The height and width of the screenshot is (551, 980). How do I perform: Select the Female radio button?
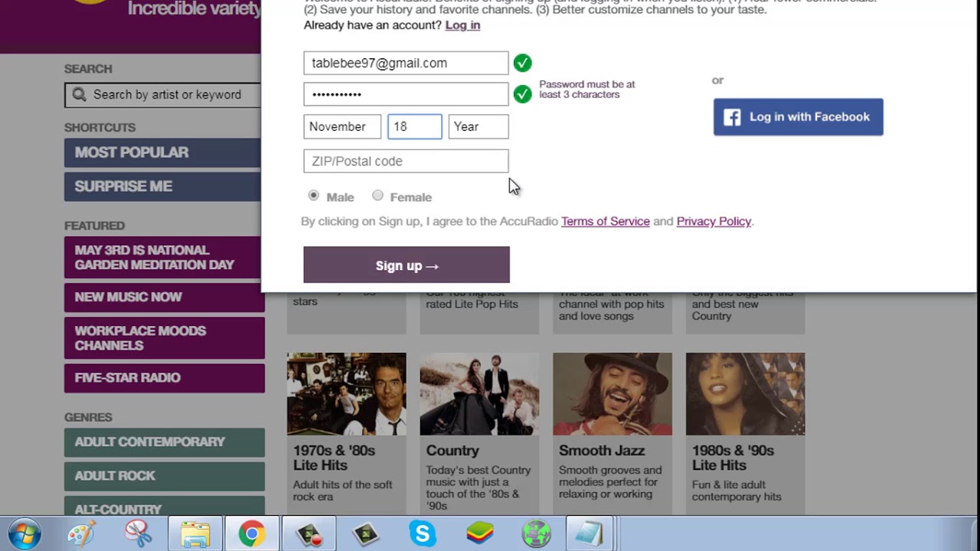pyautogui.click(x=377, y=196)
